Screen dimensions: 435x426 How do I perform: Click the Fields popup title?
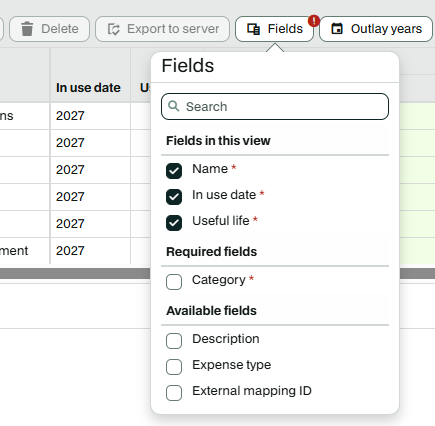tap(188, 65)
